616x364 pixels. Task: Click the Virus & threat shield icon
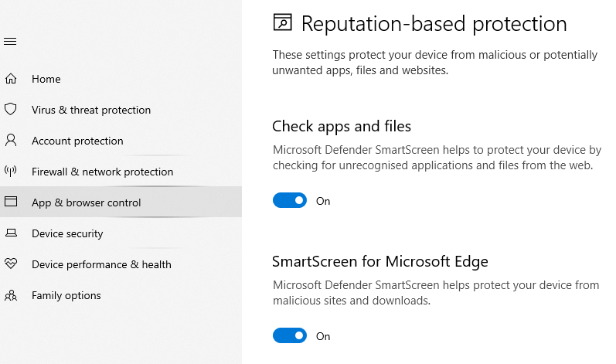(x=11, y=110)
